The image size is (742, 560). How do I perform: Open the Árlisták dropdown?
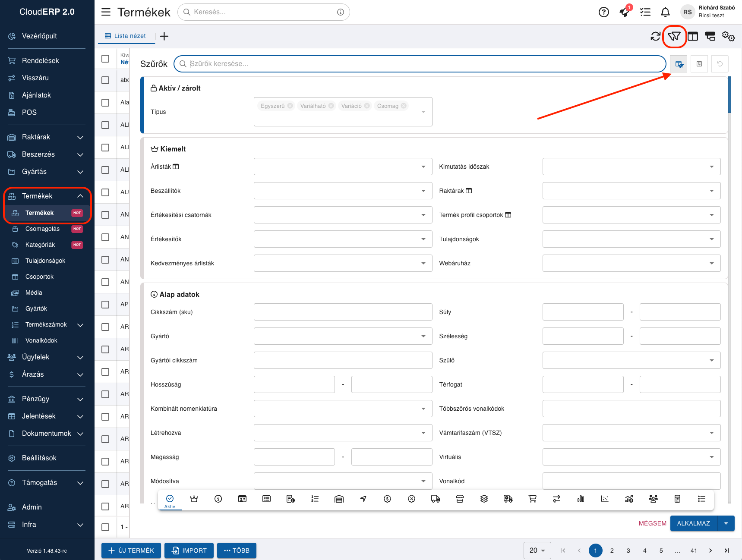343,167
